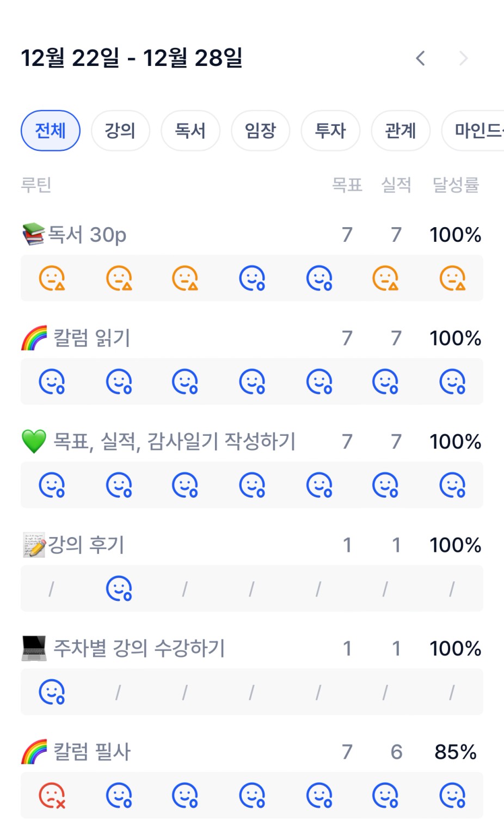Go to the previous week

pyautogui.click(x=420, y=58)
